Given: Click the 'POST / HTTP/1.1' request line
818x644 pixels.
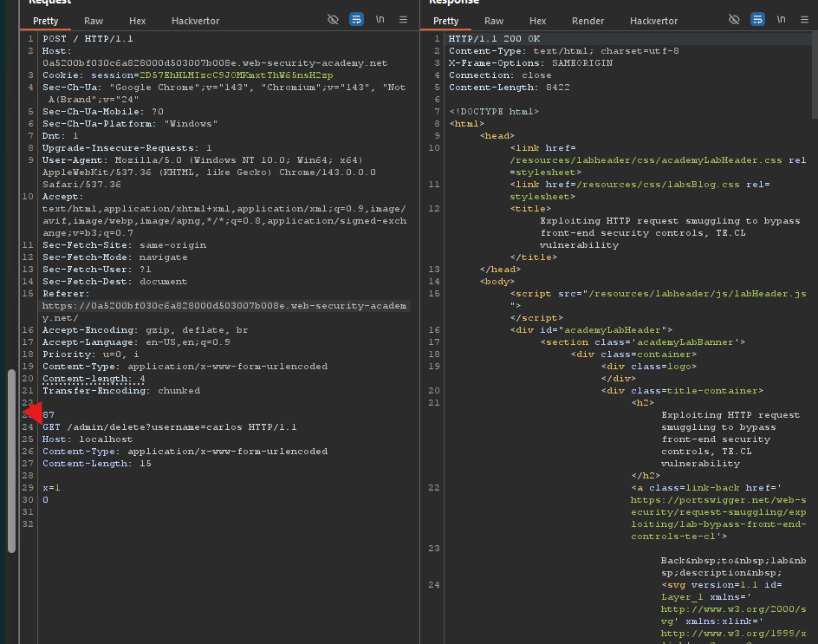Looking at the screenshot, I should [x=88, y=39].
